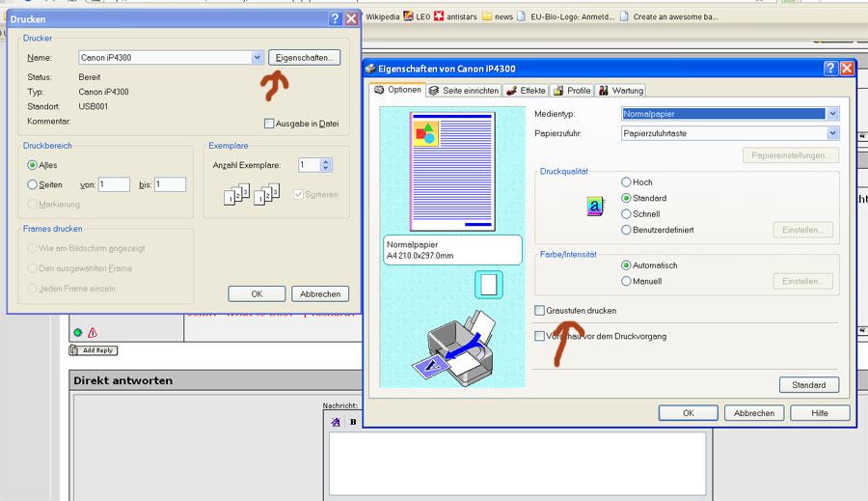This screenshot has width=868, height=501.
Task: Close the Eigenschaften von Canon iP4300 dialog
Action: click(847, 69)
